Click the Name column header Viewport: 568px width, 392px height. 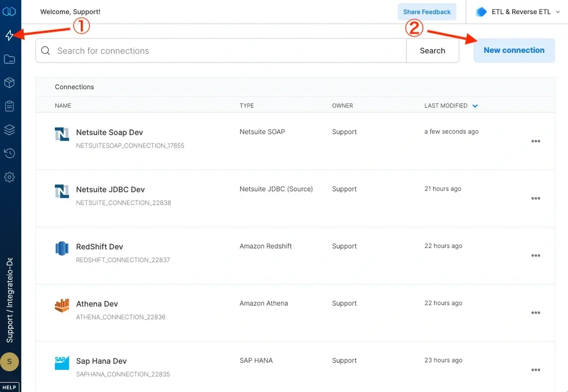coord(63,105)
